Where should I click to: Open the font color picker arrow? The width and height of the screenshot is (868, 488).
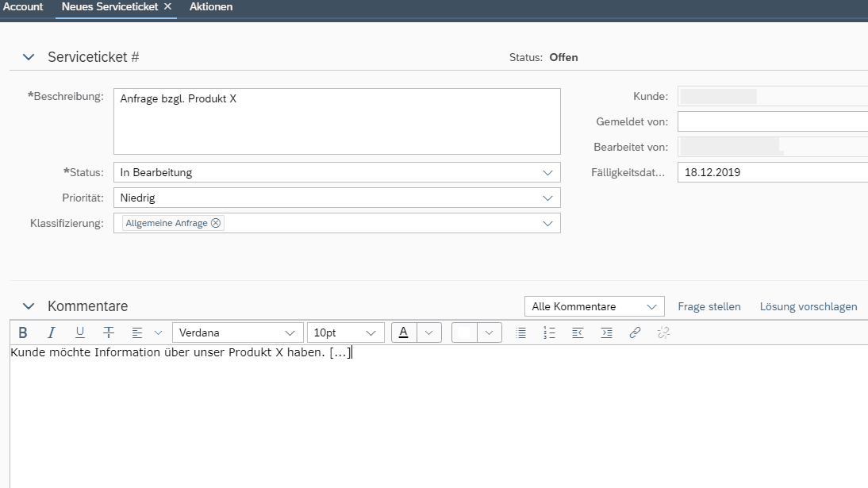pos(429,332)
